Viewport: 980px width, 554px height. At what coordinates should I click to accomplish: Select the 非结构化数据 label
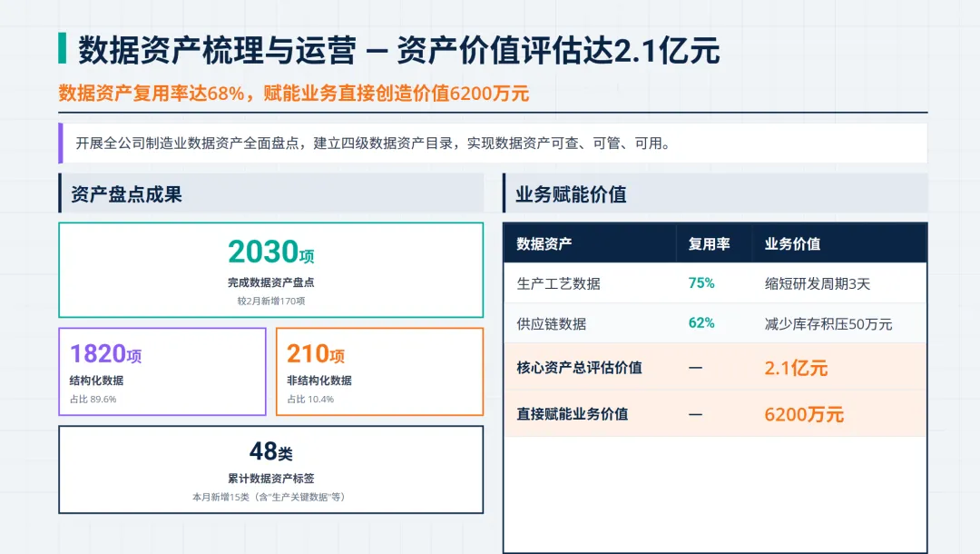pyautogui.click(x=318, y=381)
